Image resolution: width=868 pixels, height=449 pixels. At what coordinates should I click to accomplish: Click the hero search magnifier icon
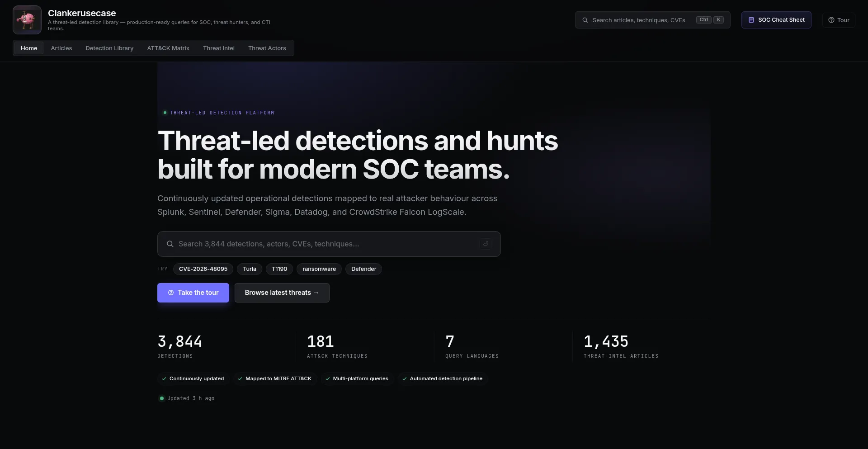(170, 244)
